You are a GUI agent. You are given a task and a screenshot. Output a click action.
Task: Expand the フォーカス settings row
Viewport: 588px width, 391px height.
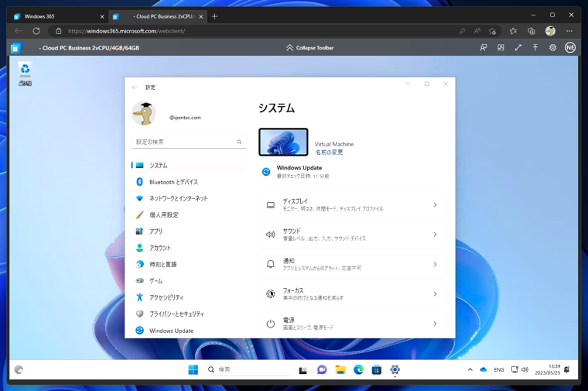pyautogui.click(x=352, y=293)
